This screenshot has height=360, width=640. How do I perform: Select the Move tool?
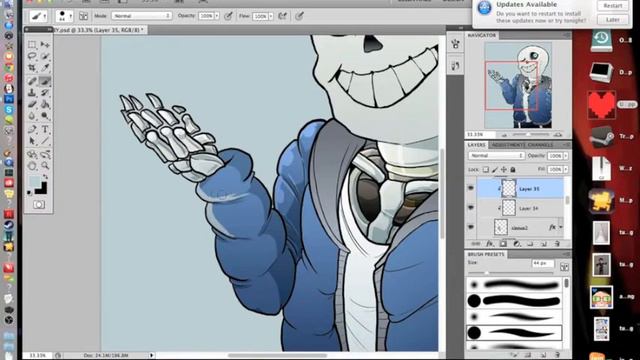[x=45, y=44]
